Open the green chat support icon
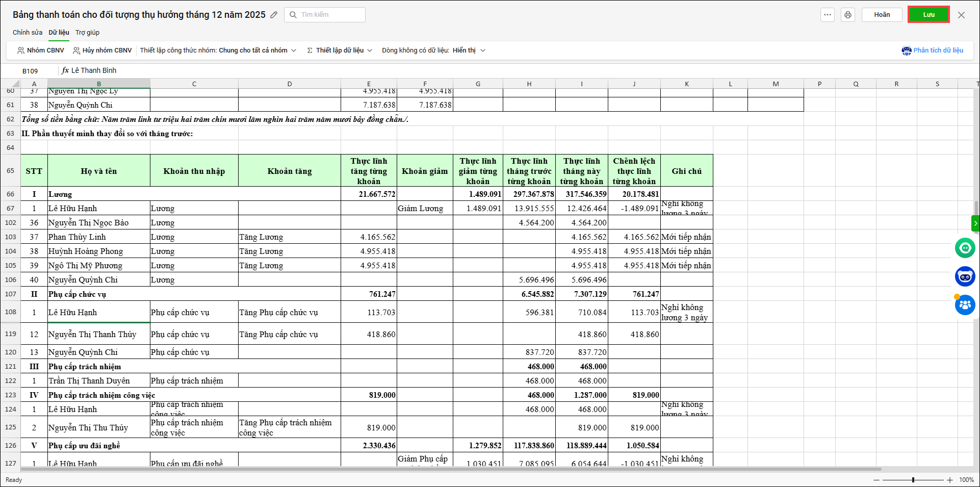The image size is (980, 487). [965, 248]
